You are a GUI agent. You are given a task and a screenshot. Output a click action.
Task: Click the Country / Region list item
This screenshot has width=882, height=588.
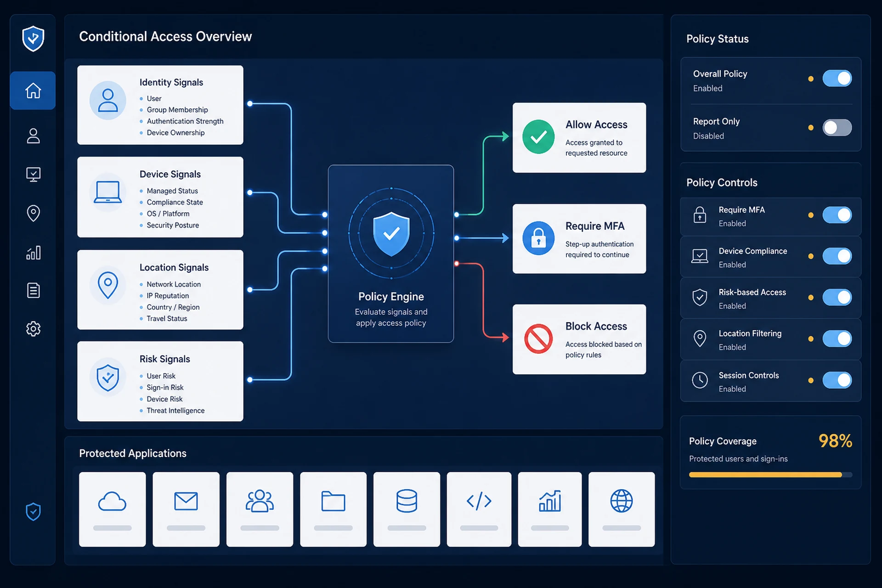[173, 307]
